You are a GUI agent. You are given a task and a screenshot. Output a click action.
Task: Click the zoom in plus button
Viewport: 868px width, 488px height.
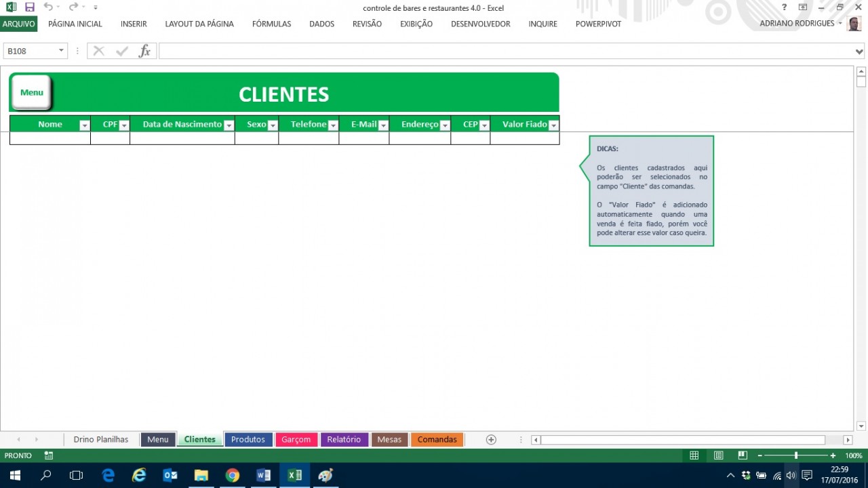pyautogui.click(x=833, y=455)
